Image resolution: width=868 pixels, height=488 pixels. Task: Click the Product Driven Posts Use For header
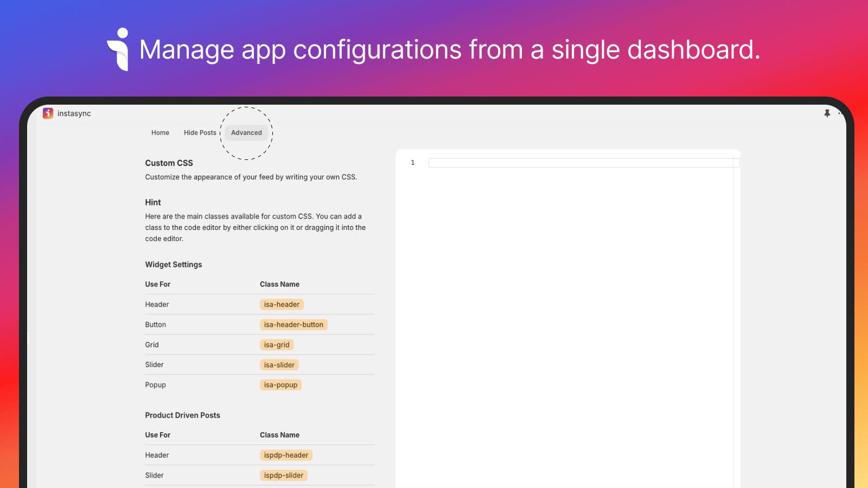pyautogui.click(x=158, y=435)
